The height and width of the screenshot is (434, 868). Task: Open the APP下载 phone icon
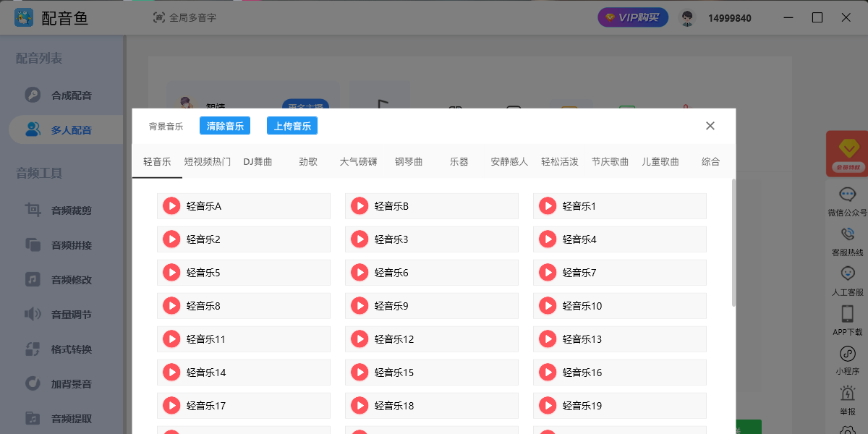(847, 314)
